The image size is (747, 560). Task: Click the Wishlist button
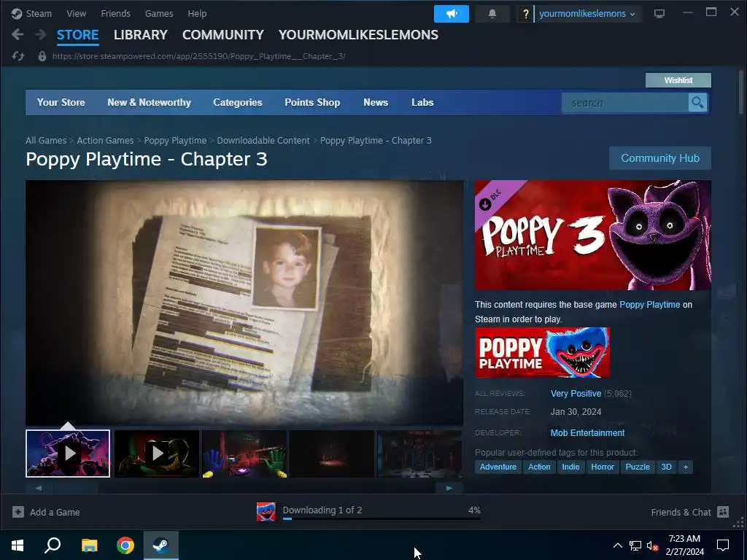[x=678, y=80]
